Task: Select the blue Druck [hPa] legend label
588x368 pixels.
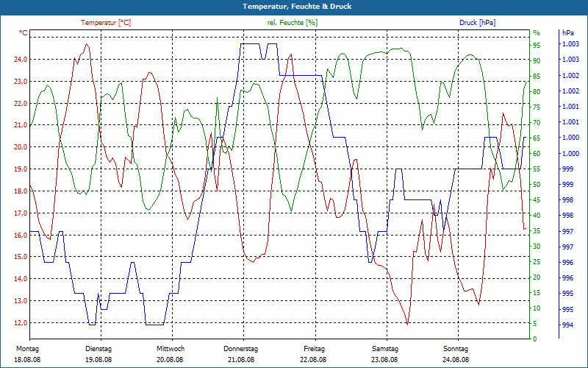Action: [x=477, y=23]
